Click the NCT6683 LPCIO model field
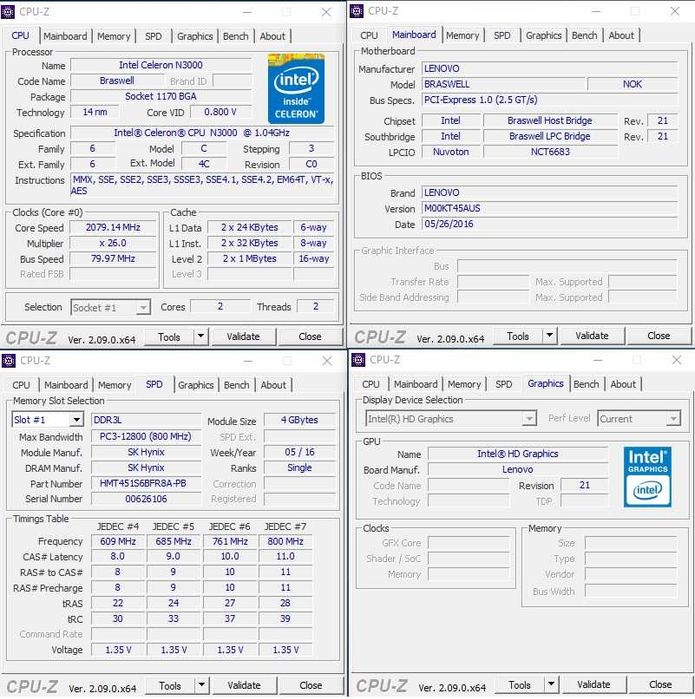 coord(550,152)
